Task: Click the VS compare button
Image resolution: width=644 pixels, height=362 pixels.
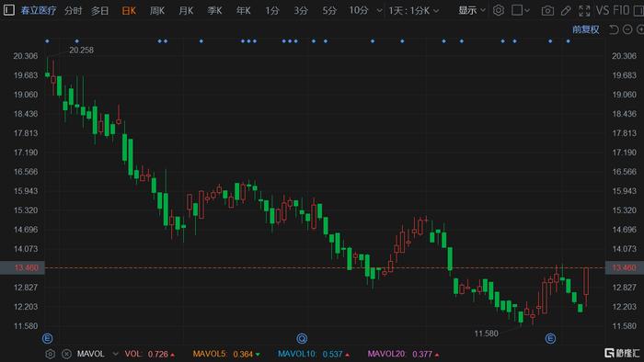Action: (x=602, y=11)
